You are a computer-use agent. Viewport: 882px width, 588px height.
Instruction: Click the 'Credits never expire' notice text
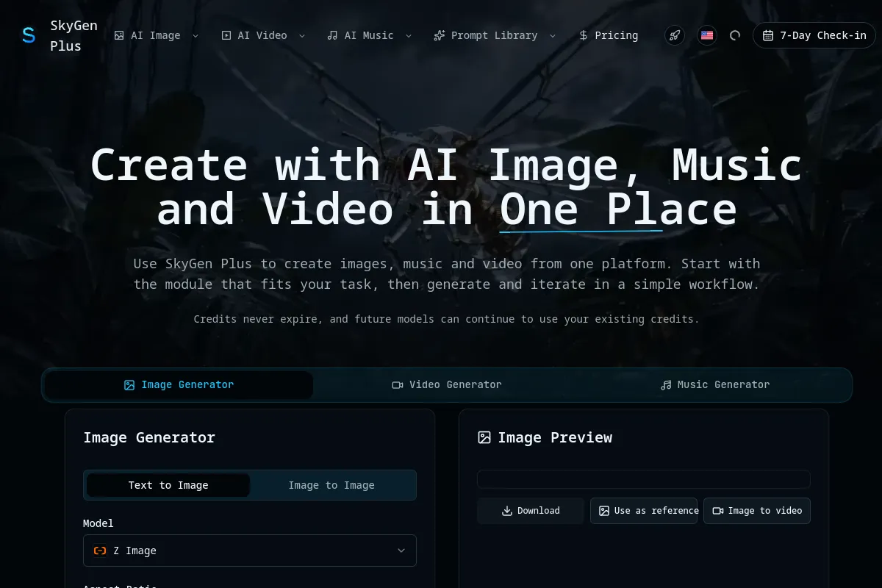(446, 319)
